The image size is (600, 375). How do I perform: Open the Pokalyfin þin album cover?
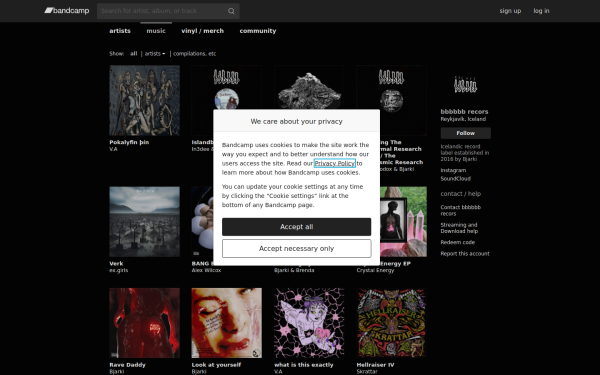144,100
